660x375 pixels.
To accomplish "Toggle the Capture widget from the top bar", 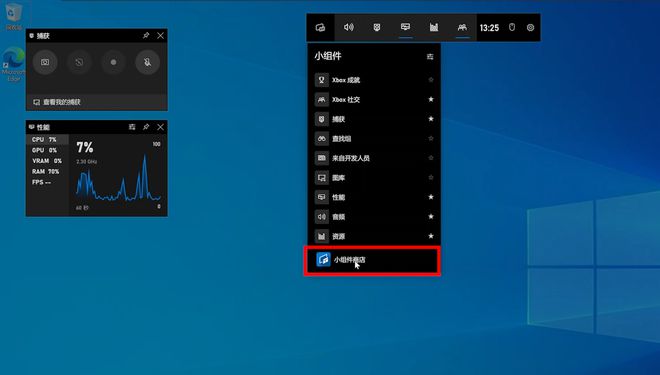I will (377, 27).
